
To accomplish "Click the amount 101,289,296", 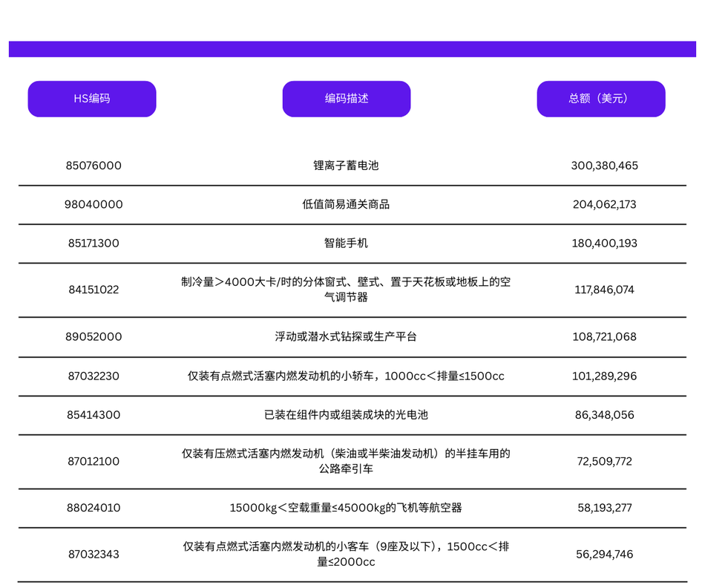I will tap(605, 376).
